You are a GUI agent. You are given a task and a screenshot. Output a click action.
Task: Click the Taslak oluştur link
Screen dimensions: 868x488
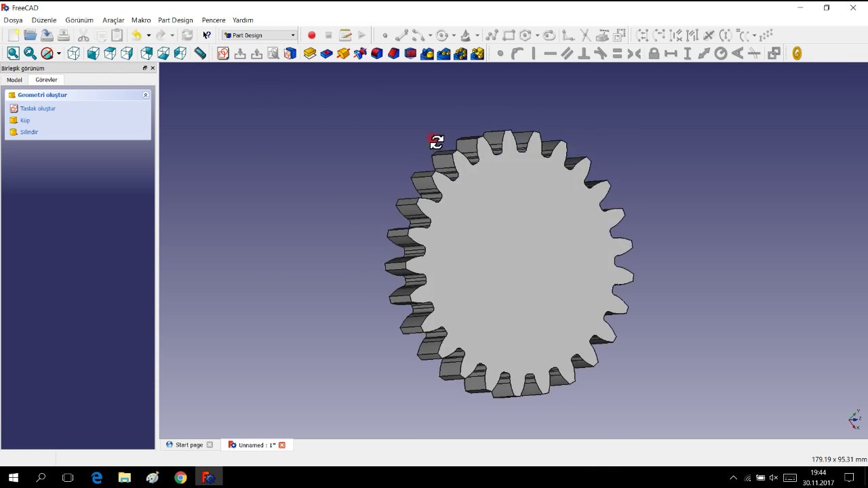point(38,108)
